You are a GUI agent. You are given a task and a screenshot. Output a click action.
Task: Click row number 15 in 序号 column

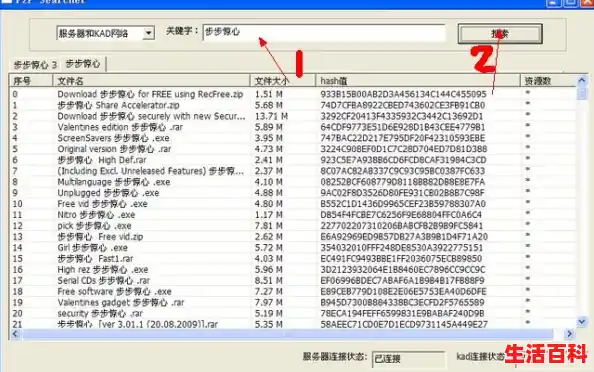(x=17, y=259)
